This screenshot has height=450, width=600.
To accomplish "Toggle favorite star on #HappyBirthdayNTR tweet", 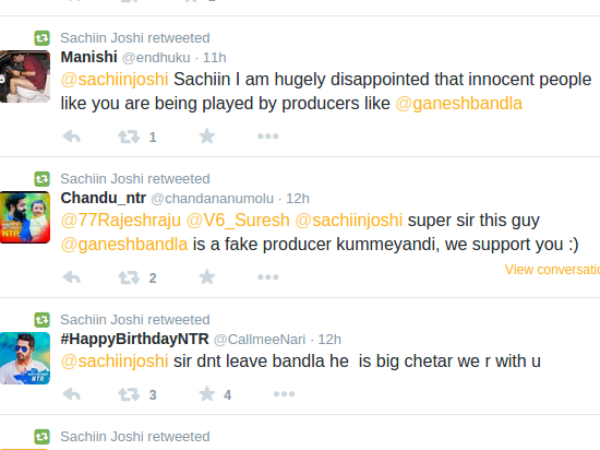I will 207,394.
